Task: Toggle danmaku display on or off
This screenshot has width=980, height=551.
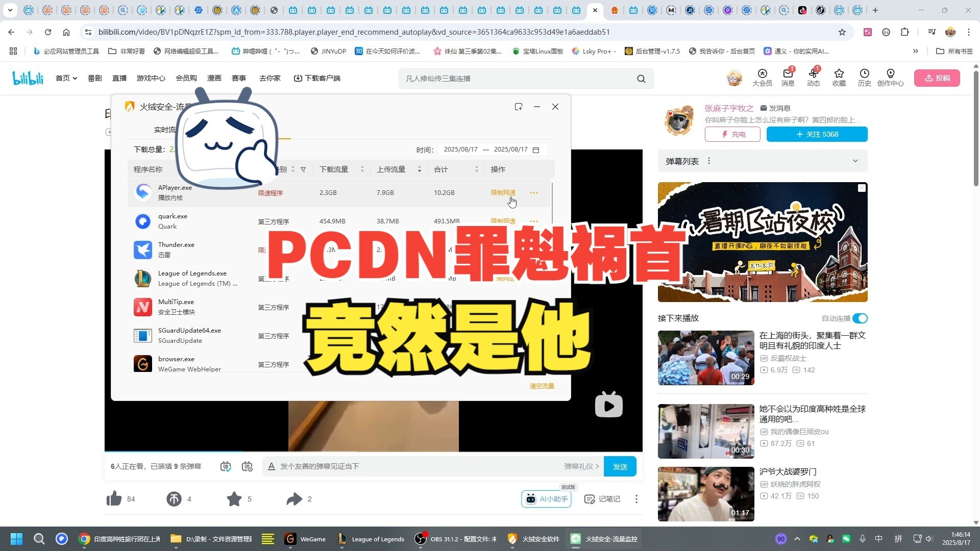Action: pyautogui.click(x=226, y=466)
